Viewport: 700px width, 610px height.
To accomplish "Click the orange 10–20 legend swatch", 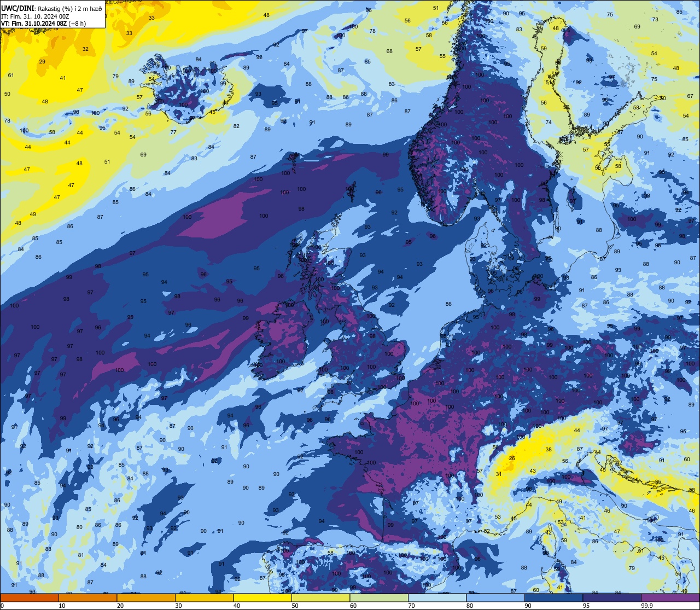I will click(87, 598).
